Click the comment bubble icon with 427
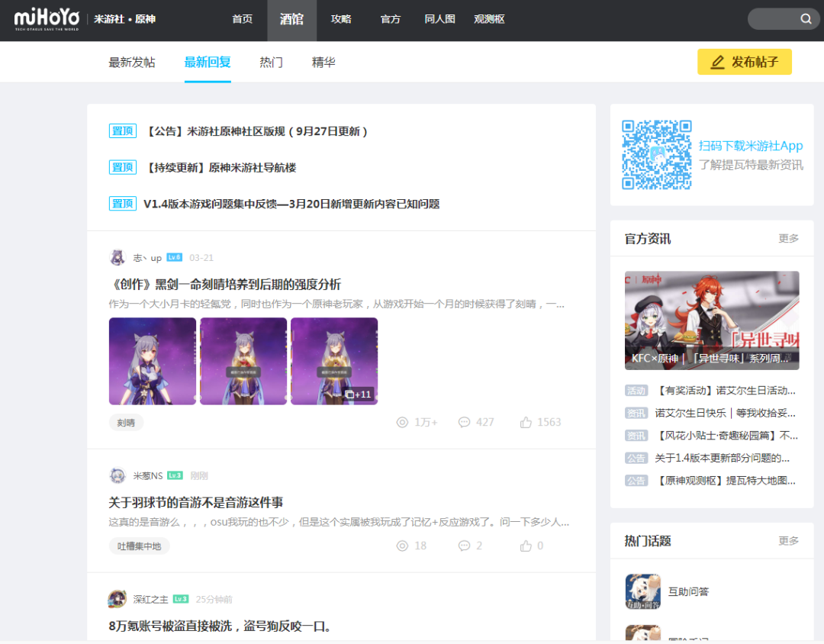 (464, 422)
